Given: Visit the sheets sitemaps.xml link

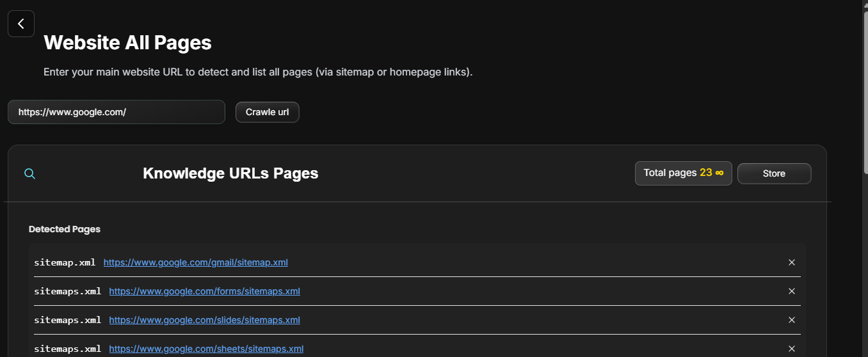Looking at the screenshot, I should 206,349.
